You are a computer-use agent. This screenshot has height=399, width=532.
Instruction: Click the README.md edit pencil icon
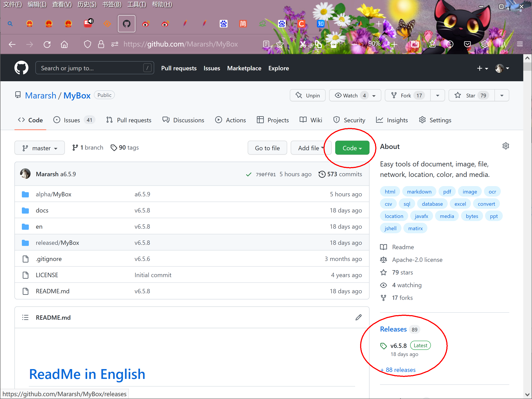pos(358,318)
